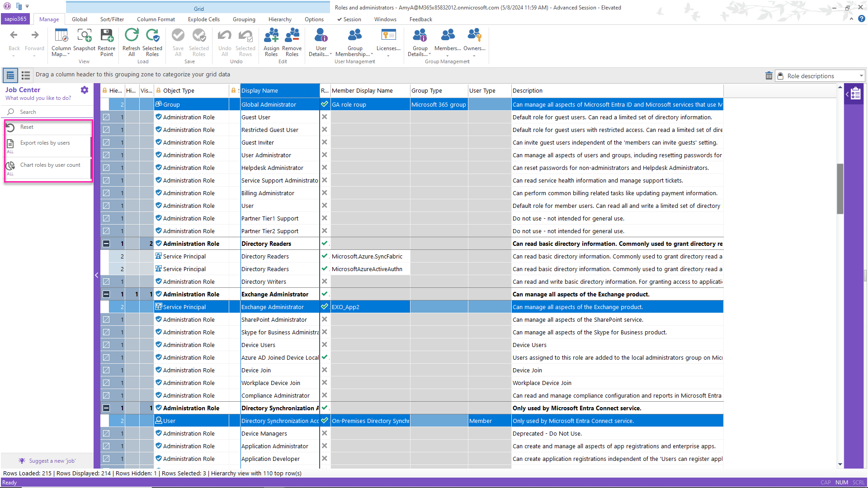This screenshot has height=488, width=868.
Task: Click the trash icon beside Role descriptions
Action: coord(769,76)
